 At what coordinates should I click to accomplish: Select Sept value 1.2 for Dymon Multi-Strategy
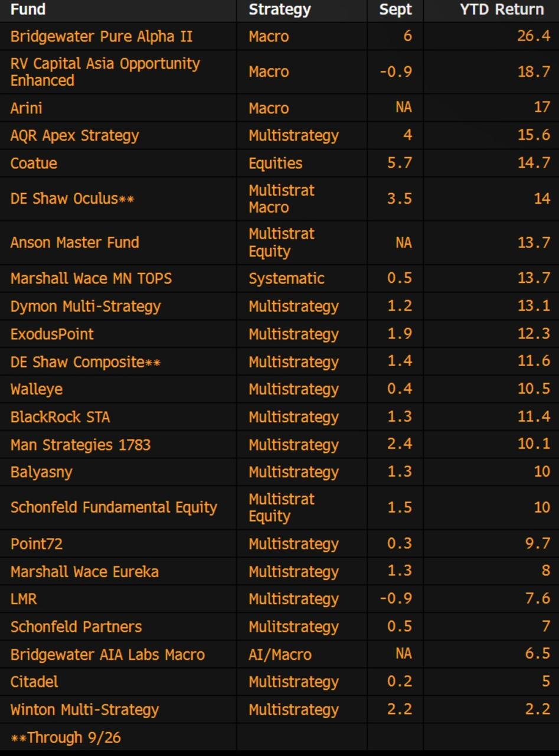pyautogui.click(x=400, y=306)
